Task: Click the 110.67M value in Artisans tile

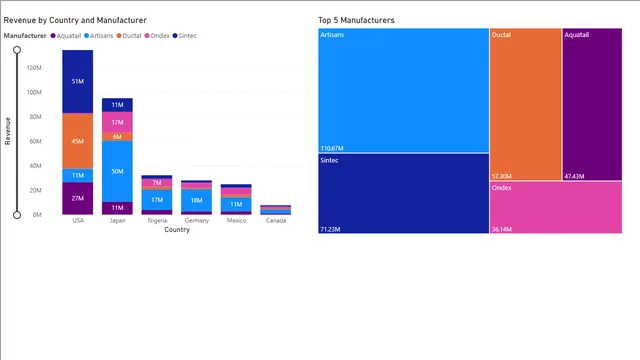Action: (332, 148)
